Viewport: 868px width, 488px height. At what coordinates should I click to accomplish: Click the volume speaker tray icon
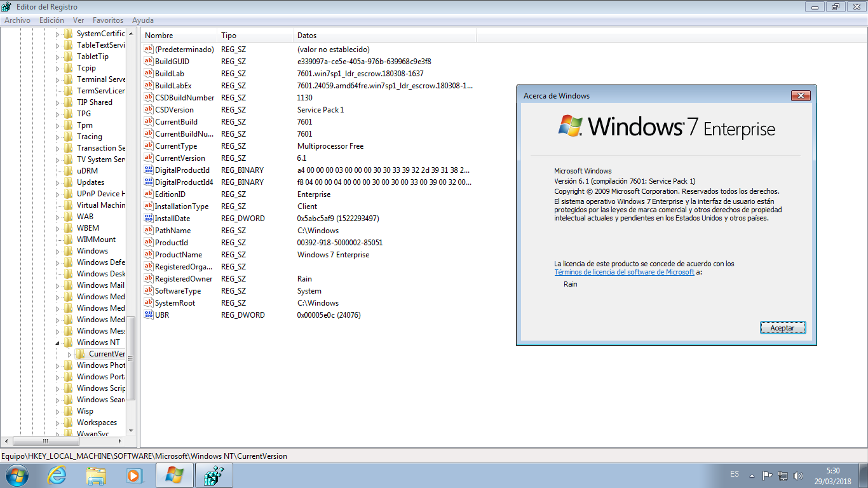pos(799,475)
